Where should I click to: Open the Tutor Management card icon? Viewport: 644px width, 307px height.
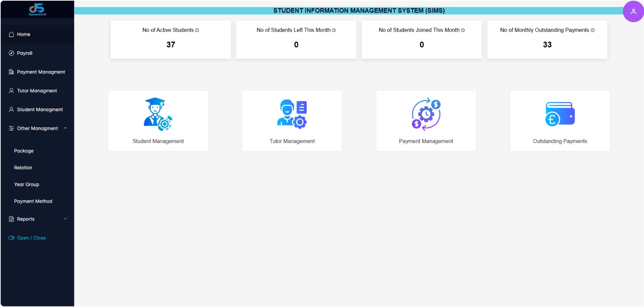(x=292, y=114)
